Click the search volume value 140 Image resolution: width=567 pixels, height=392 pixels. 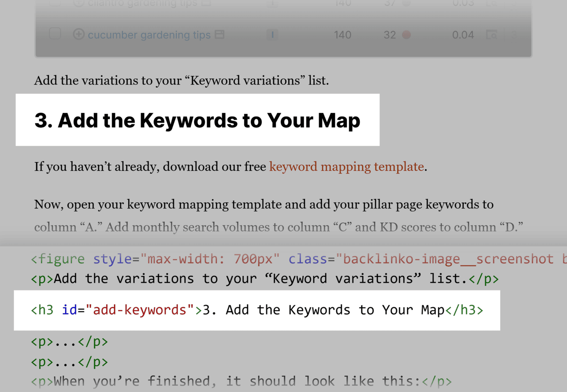click(x=342, y=35)
